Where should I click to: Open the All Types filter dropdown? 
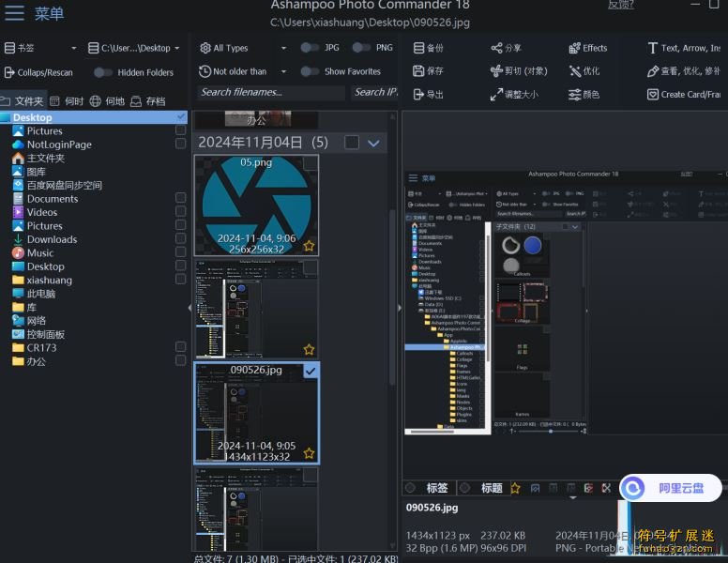243,48
